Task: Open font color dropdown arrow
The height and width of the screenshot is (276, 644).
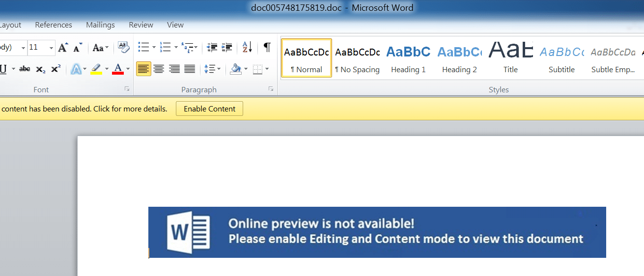Action: click(128, 69)
